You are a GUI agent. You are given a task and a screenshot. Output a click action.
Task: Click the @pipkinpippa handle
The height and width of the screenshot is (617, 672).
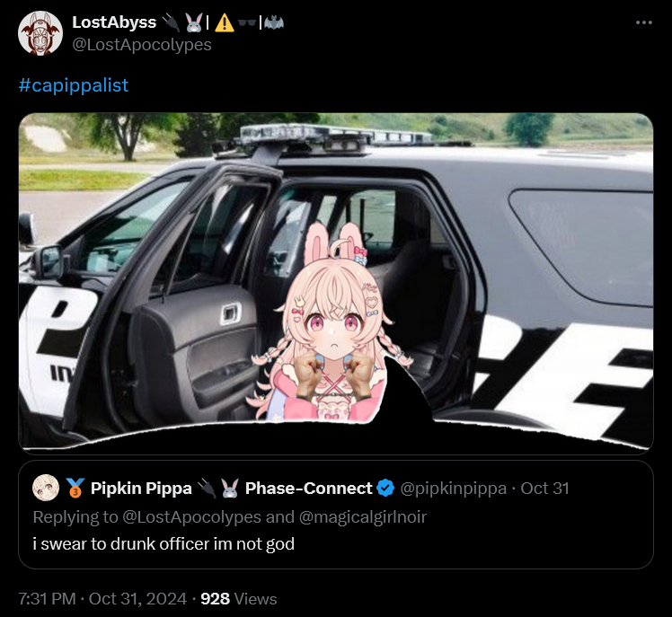click(x=454, y=489)
